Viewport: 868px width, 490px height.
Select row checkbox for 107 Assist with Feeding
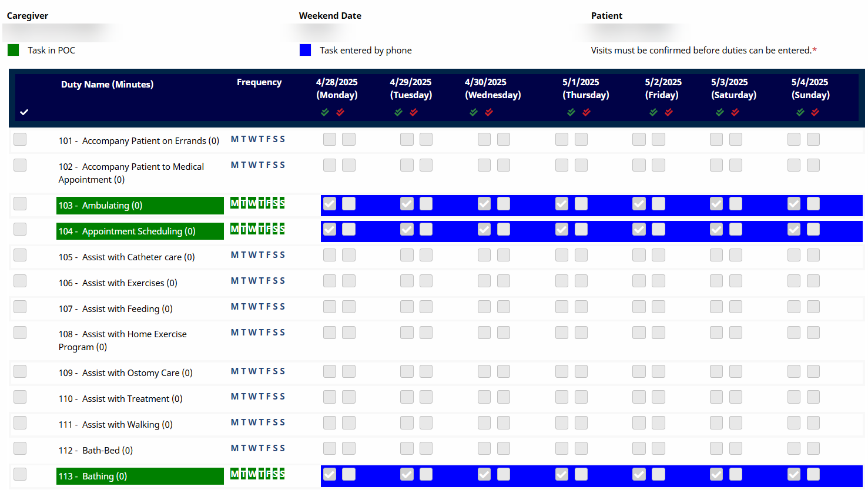tap(20, 307)
